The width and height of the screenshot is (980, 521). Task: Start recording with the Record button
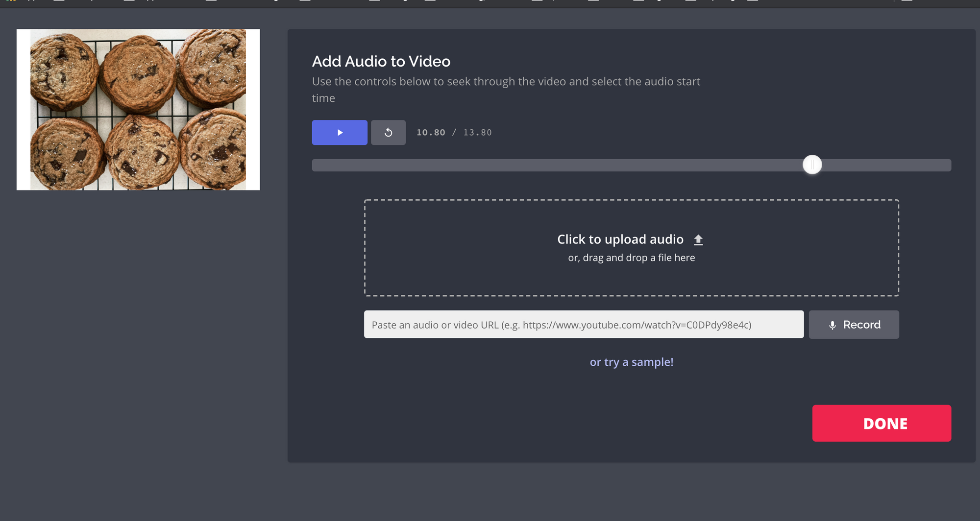[854, 325]
